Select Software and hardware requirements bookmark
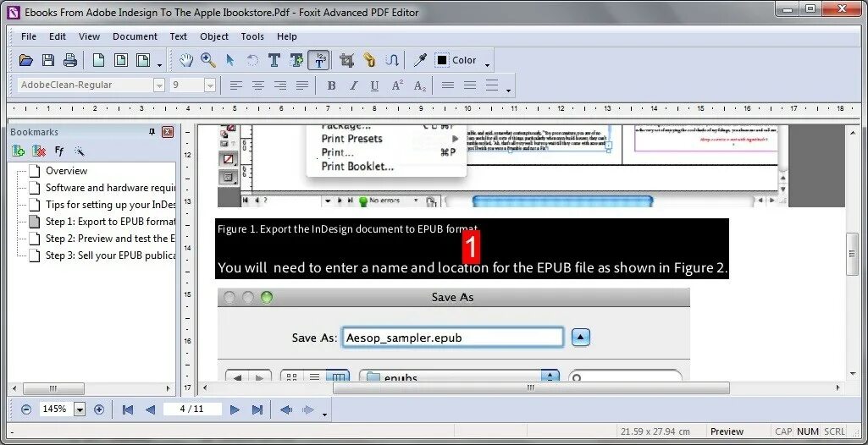868x445 pixels. pyautogui.click(x=111, y=188)
